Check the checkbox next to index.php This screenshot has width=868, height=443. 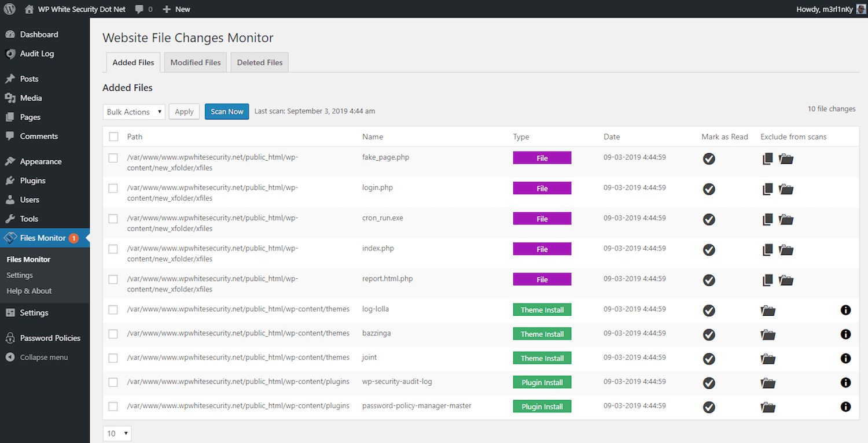(x=113, y=248)
